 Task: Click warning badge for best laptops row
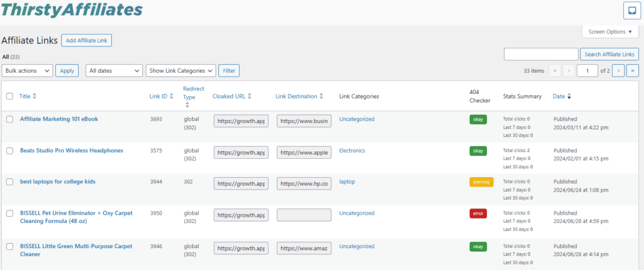tap(481, 181)
